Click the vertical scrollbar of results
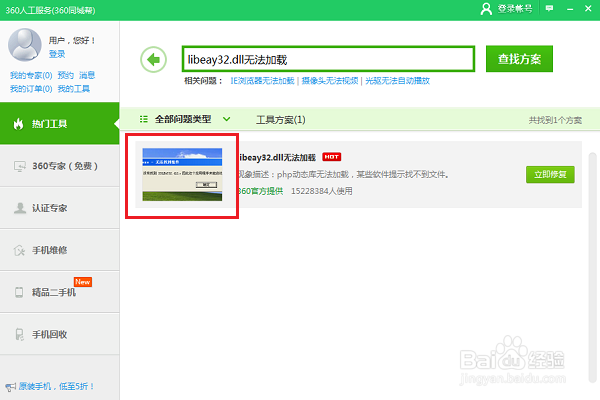 pyautogui.click(x=592, y=267)
